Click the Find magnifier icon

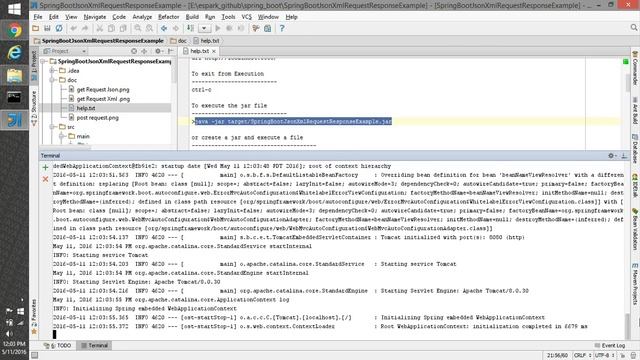138,28
